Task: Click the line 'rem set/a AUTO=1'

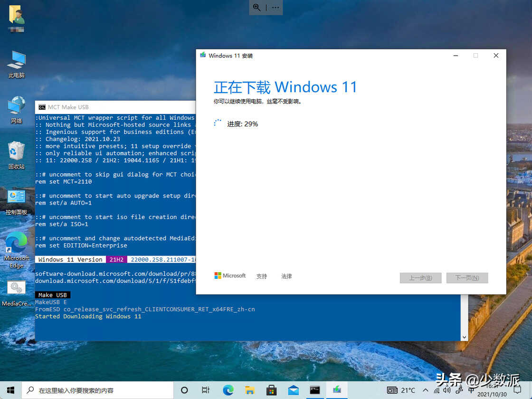Action: (64, 203)
